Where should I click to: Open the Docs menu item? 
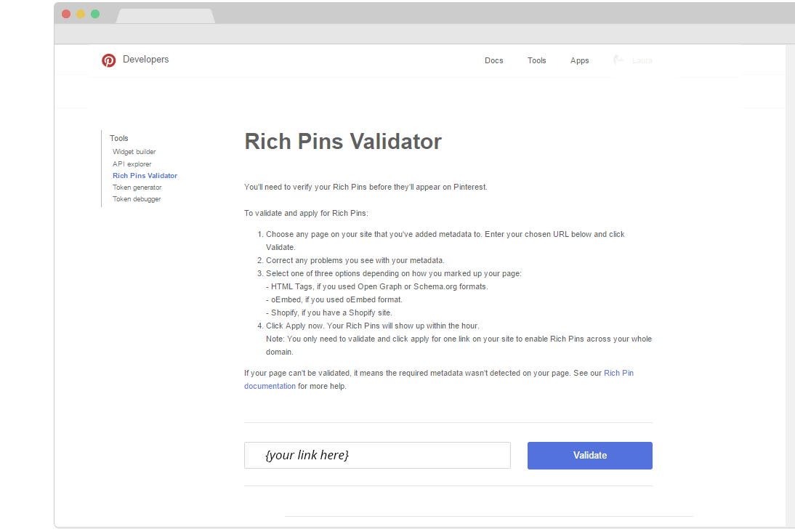(494, 60)
